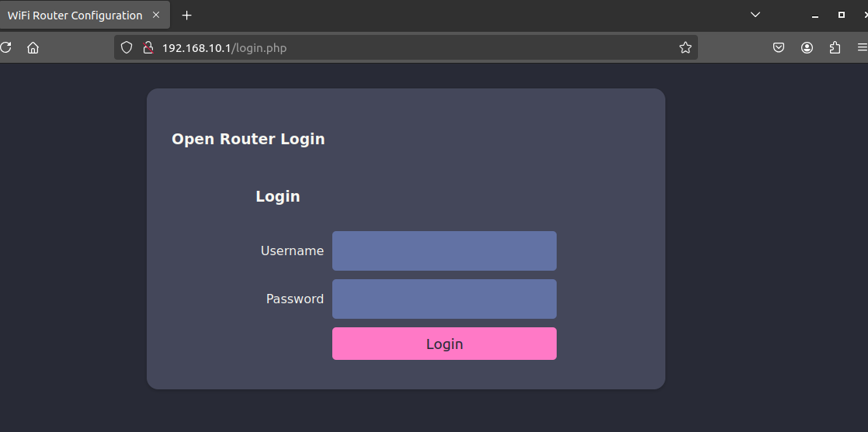Bookmark this page with the star icon
The height and width of the screenshot is (432, 868).
685,48
